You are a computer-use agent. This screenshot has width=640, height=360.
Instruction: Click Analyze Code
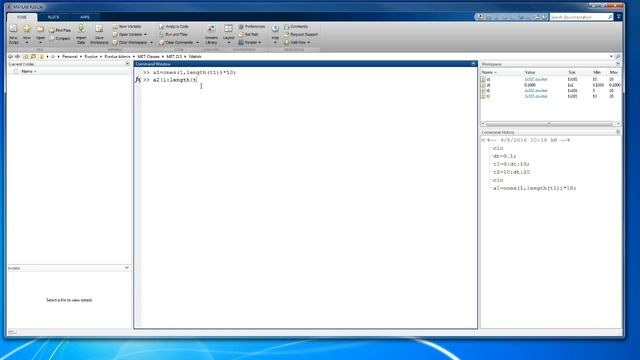(x=174, y=27)
